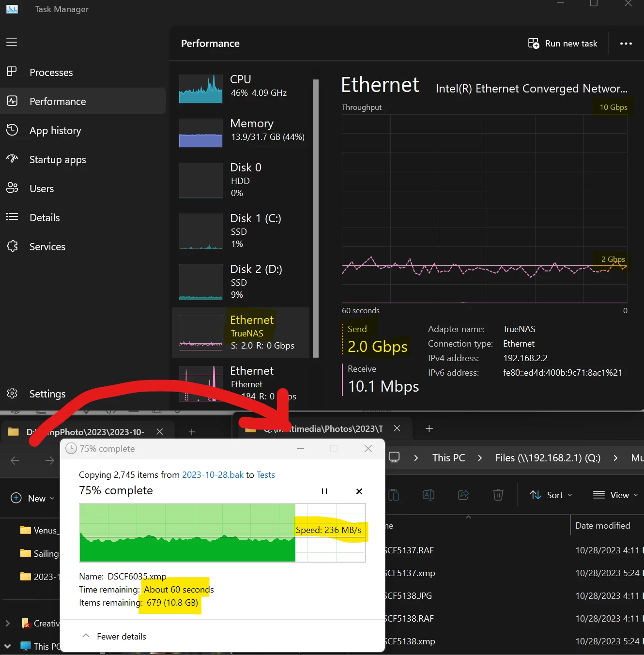The width and height of the screenshot is (644, 655).
Task: Click the Rename icon in Explorer toolbar
Action: point(429,495)
